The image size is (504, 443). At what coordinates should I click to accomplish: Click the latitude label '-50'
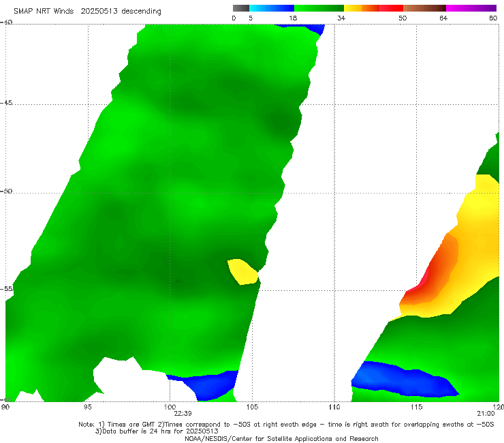point(6,192)
